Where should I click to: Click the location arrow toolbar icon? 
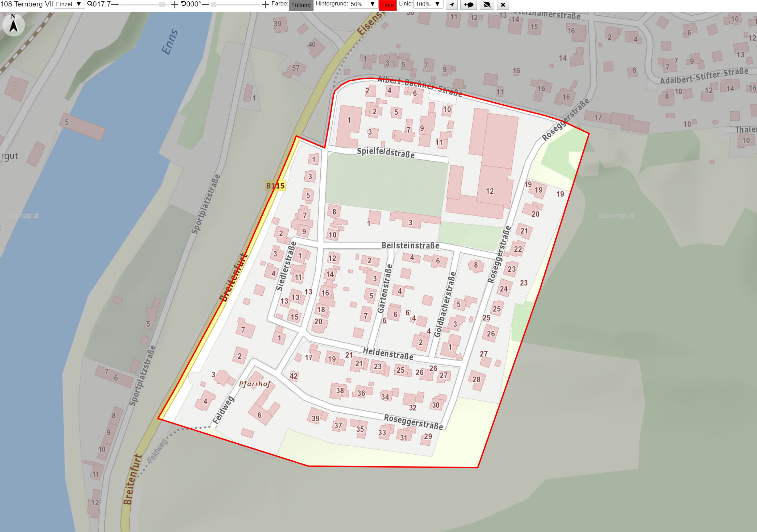(x=452, y=5)
